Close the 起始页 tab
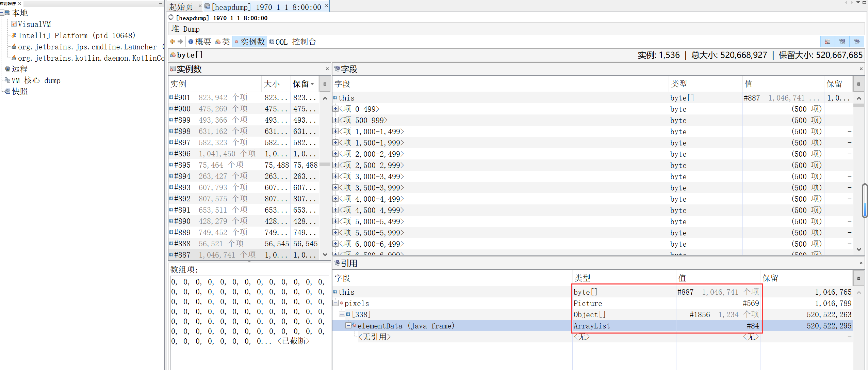Viewport: 868px width, 370px height. (200, 5)
